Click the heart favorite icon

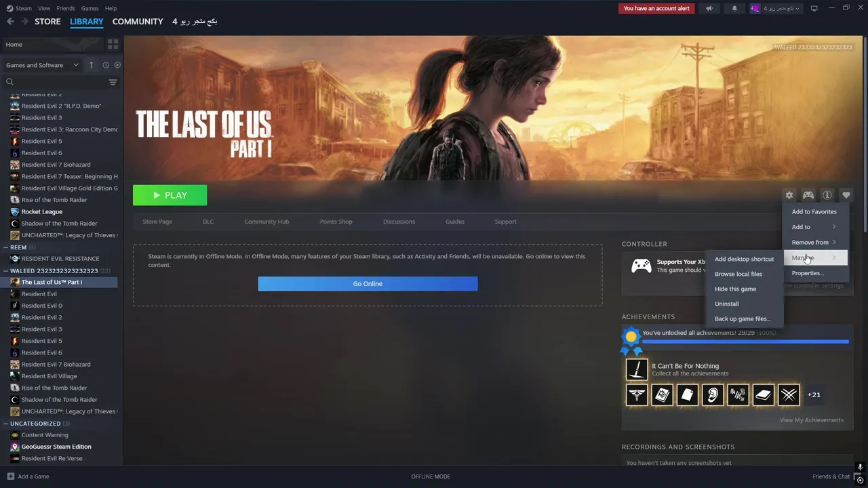(846, 195)
